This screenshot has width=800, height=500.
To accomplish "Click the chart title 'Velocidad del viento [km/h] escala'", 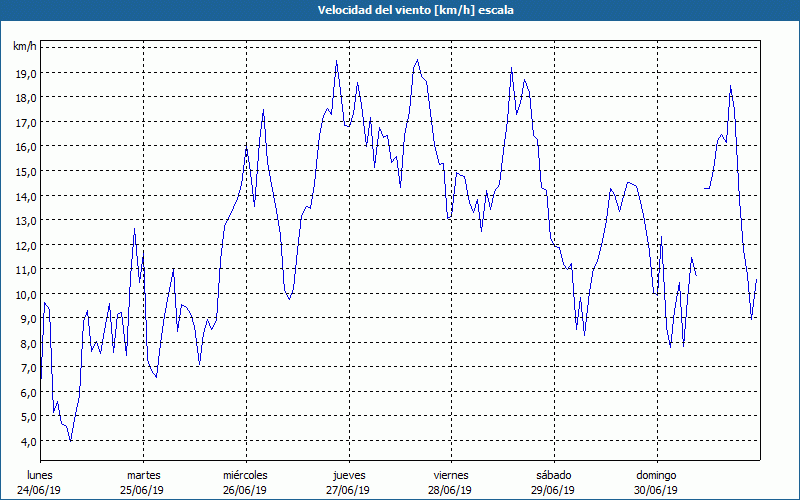I will tap(415, 10).
